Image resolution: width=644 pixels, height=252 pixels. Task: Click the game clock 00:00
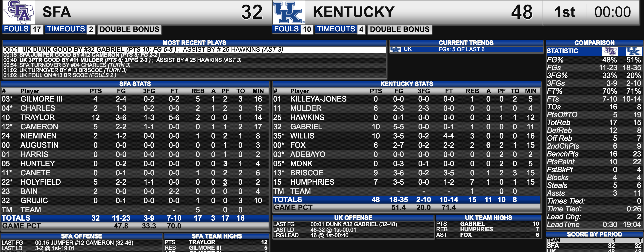[x=612, y=12]
